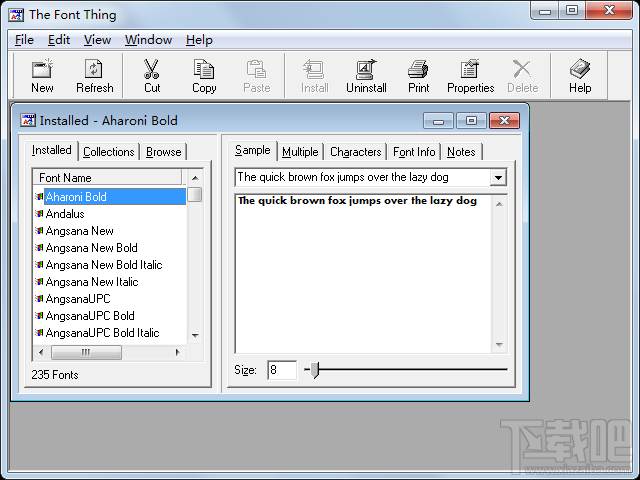Viewport: 640px width, 480px height.
Task: Click font list horizontal scroll right arrow
Action: pos(177,352)
